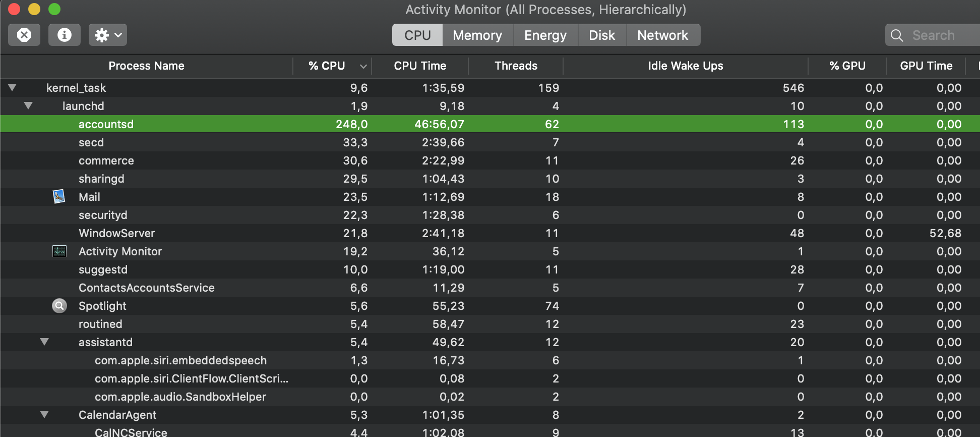The image size is (980, 437).
Task: Click the Activity Monitor app icon in list
Action: [x=59, y=251]
